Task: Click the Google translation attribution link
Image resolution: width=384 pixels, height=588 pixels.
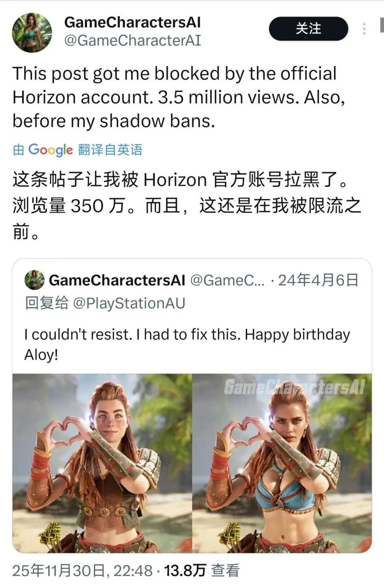Action: pyautogui.click(x=78, y=150)
